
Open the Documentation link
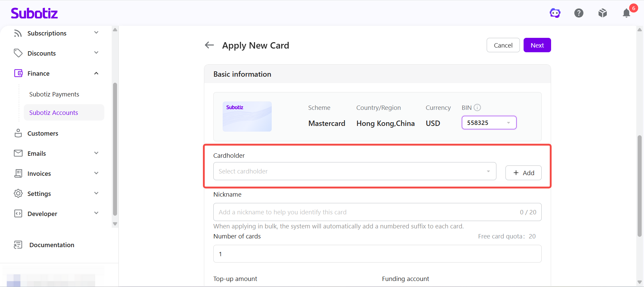52,245
